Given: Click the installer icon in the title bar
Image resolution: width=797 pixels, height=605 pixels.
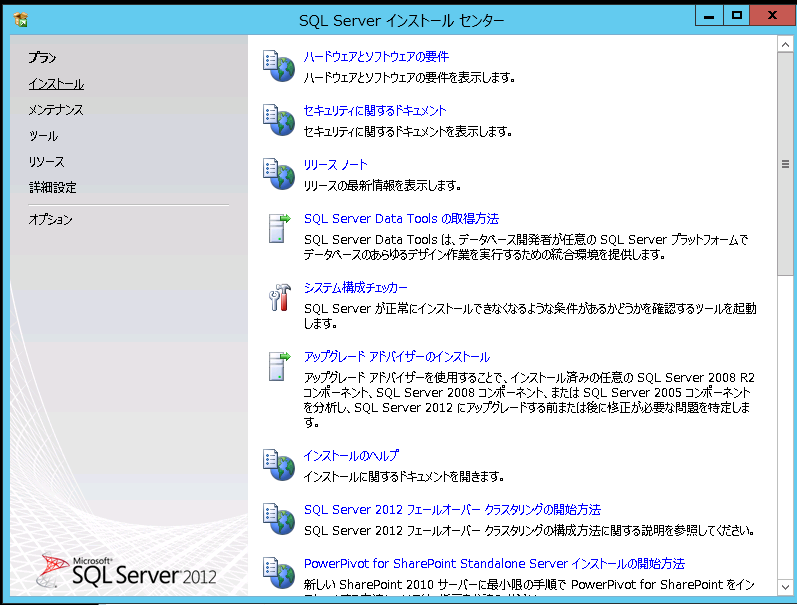Looking at the screenshot, I should [21, 20].
